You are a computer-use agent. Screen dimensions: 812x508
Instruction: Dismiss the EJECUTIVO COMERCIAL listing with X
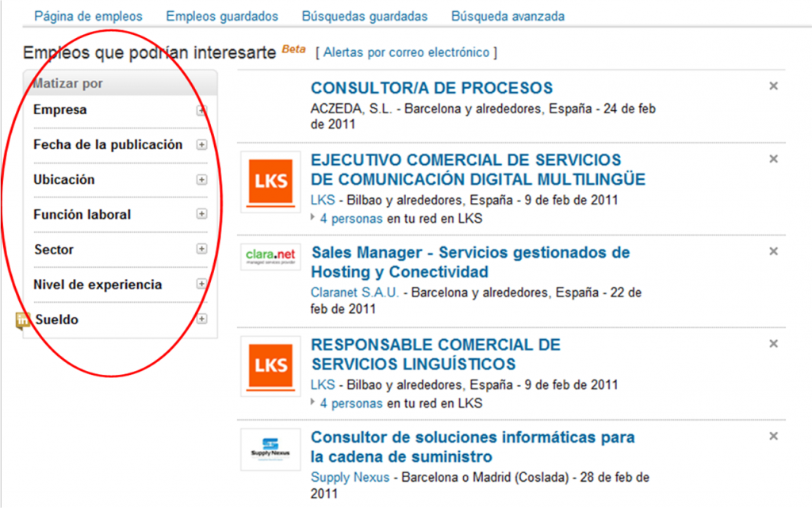[774, 159]
